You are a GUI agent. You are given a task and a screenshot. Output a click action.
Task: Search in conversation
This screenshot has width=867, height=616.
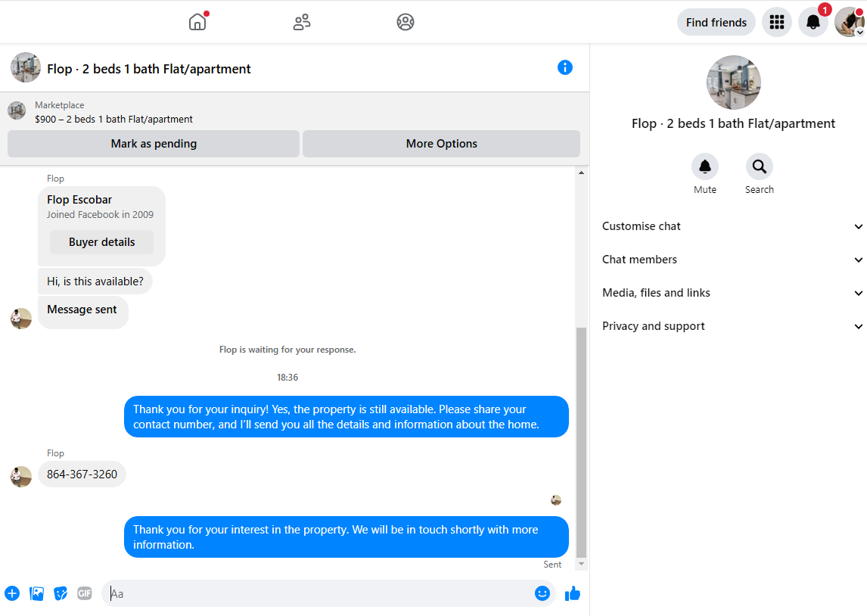tap(759, 173)
